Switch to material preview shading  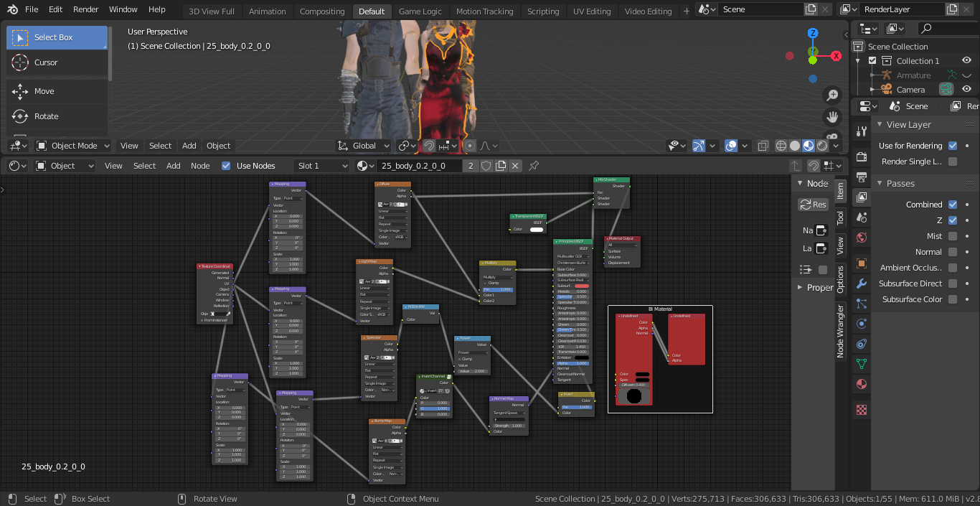(809, 146)
